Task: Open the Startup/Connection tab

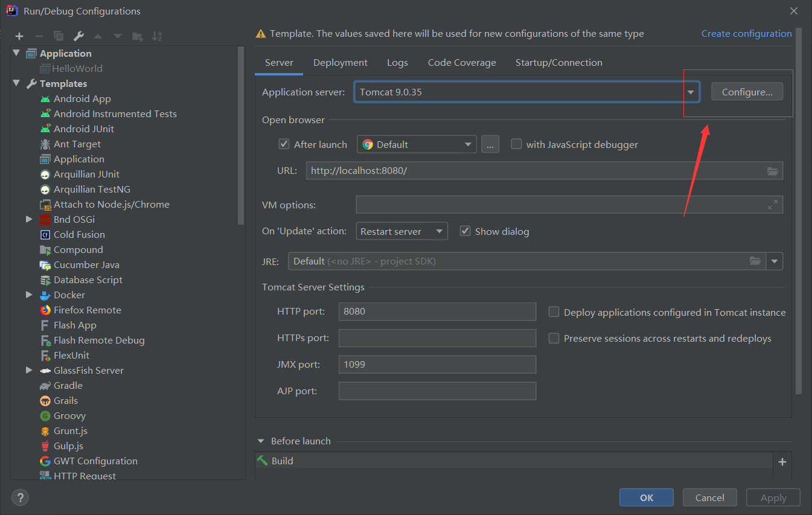Action: pos(558,63)
